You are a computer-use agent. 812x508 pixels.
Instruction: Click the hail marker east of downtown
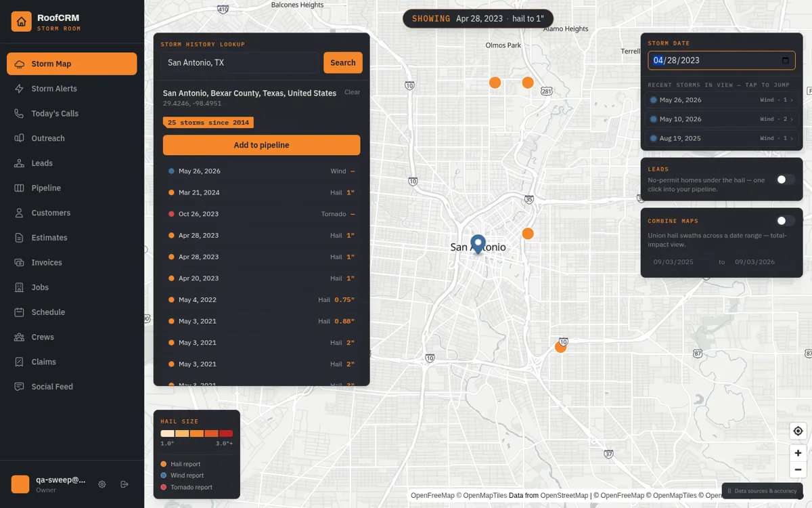pos(528,234)
